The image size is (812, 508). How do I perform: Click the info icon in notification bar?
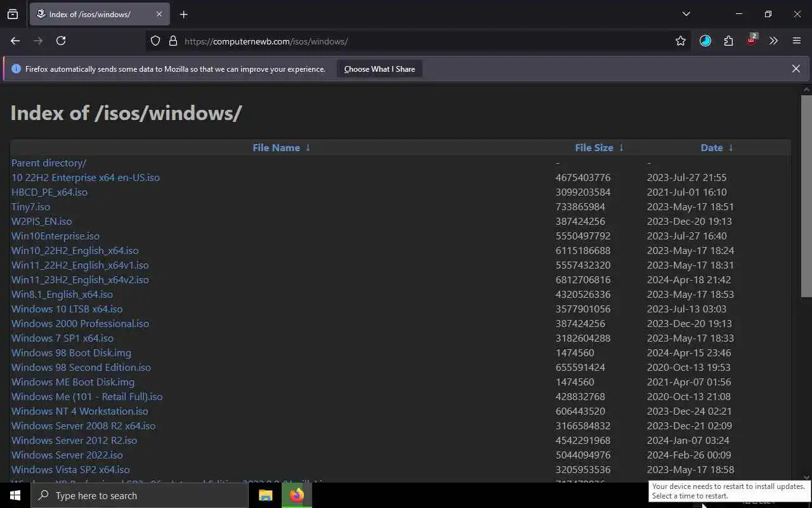pos(16,69)
